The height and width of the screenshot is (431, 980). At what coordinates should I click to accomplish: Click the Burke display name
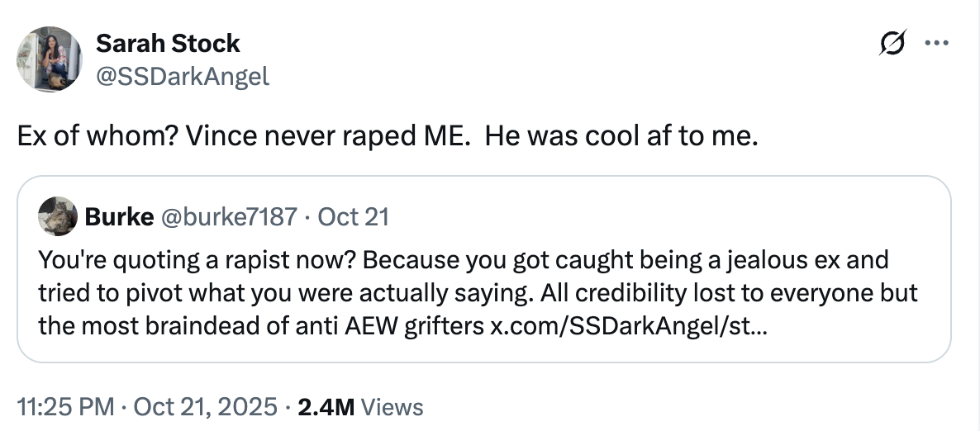click(x=119, y=217)
